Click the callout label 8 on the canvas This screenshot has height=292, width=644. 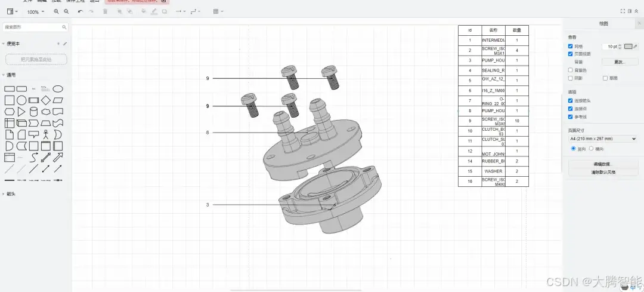(208, 133)
